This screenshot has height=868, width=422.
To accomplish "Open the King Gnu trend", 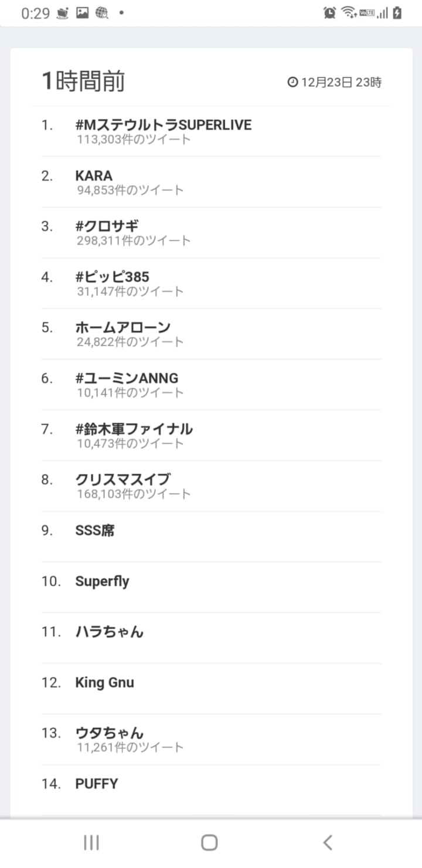I will click(x=104, y=683).
